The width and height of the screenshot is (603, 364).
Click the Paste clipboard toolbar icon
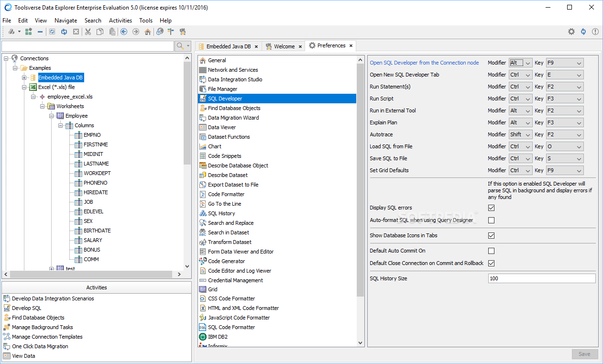[112, 32]
